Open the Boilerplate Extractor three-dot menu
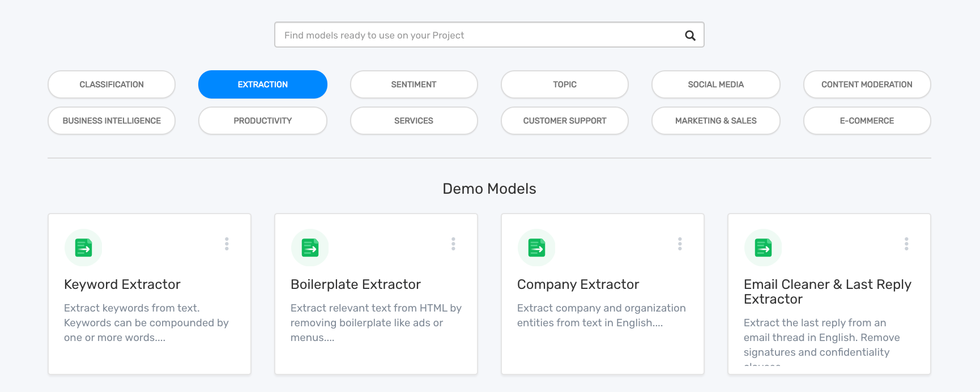 [x=453, y=244]
